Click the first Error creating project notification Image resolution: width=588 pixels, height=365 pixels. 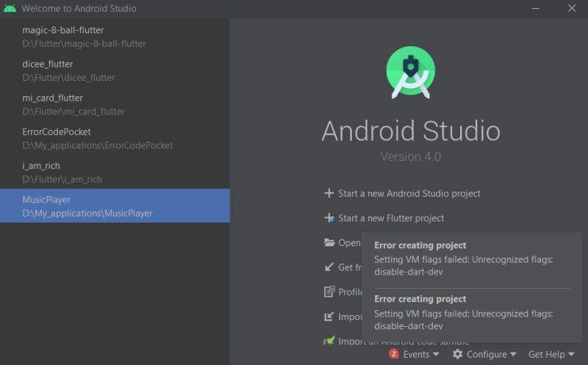pos(472,259)
